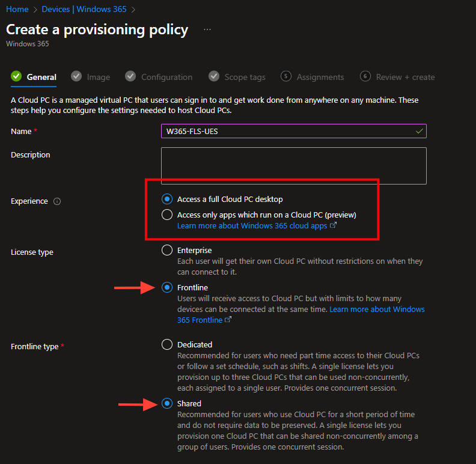This screenshot has width=476, height=464.
Task: Click the Configuration step checkmark icon
Action: pyautogui.click(x=130, y=76)
